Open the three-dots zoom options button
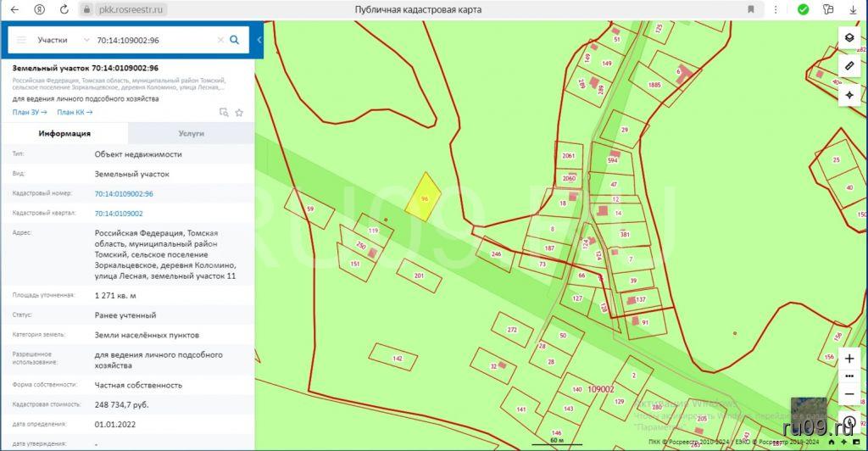Screen dimensions: 868x451 (x=849, y=376)
